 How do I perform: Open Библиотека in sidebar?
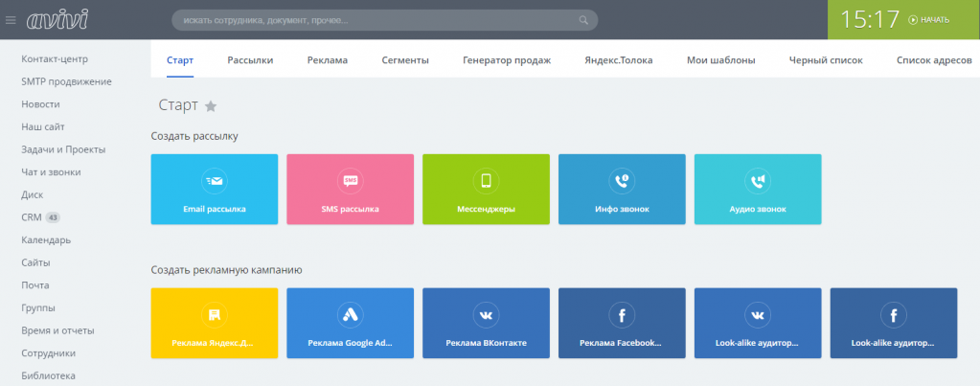click(48, 376)
